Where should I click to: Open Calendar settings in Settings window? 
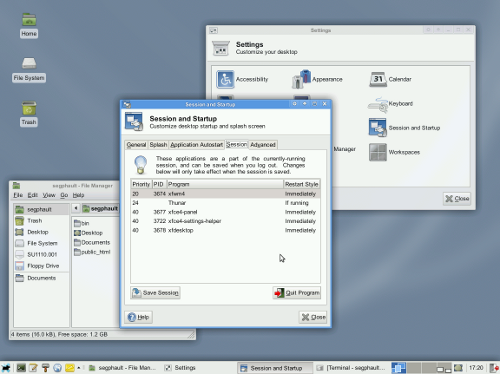pos(390,79)
